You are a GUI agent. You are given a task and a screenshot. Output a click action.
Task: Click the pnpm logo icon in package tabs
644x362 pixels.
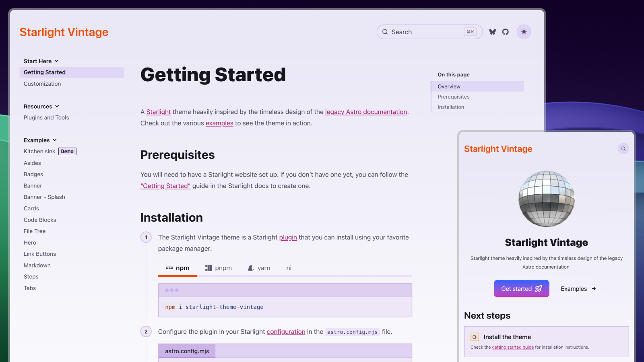click(208, 268)
